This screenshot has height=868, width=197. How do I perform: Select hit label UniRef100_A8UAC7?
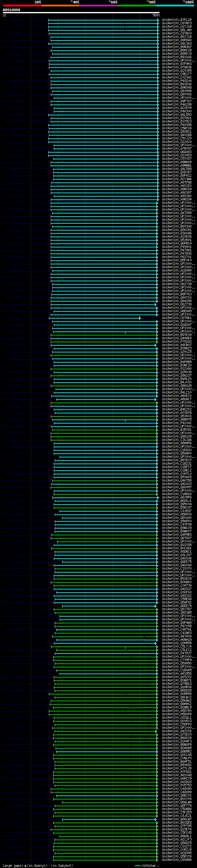tap(177, 399)
